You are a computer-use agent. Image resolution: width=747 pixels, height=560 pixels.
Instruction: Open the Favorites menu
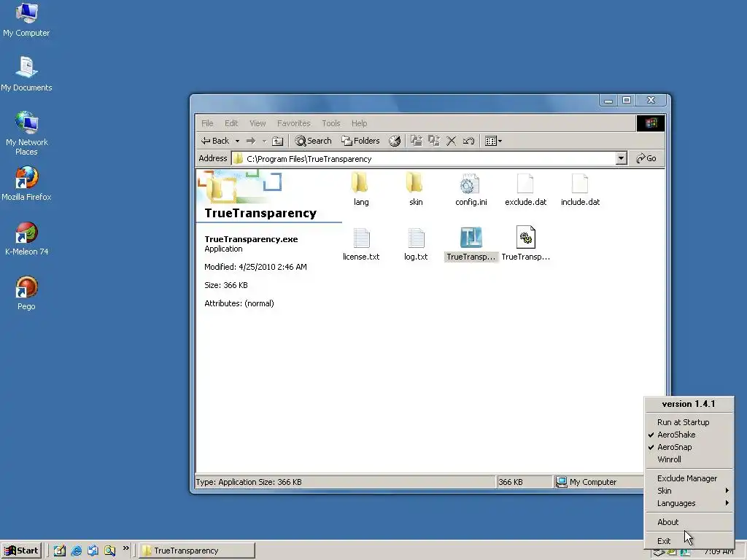point(293,122)
